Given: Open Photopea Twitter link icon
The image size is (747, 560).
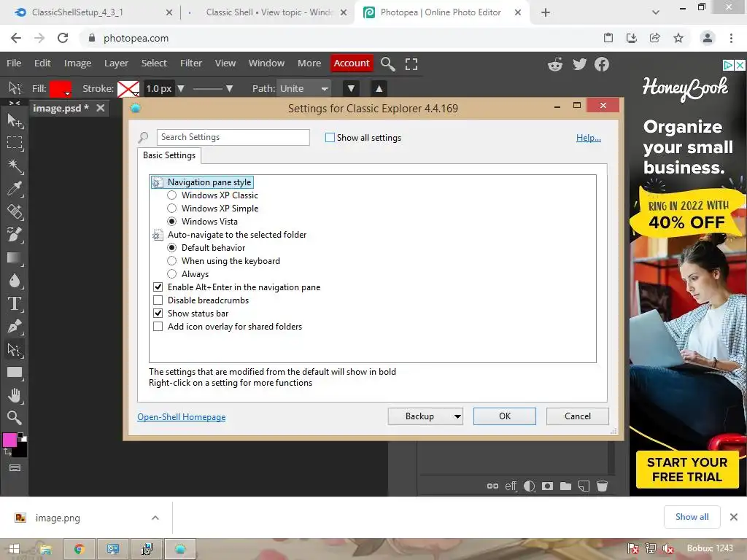Looking at the screenshot, I should [x=578, y=64].
